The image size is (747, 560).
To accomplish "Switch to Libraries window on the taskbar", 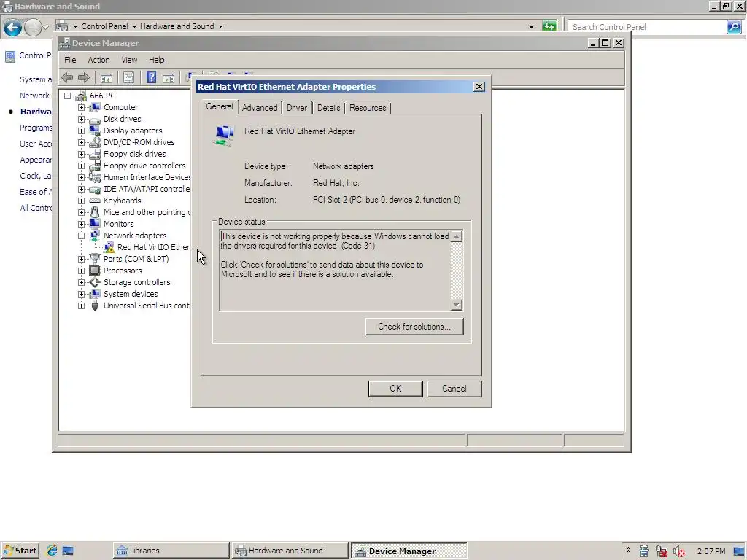I will (x=171, y=551).
